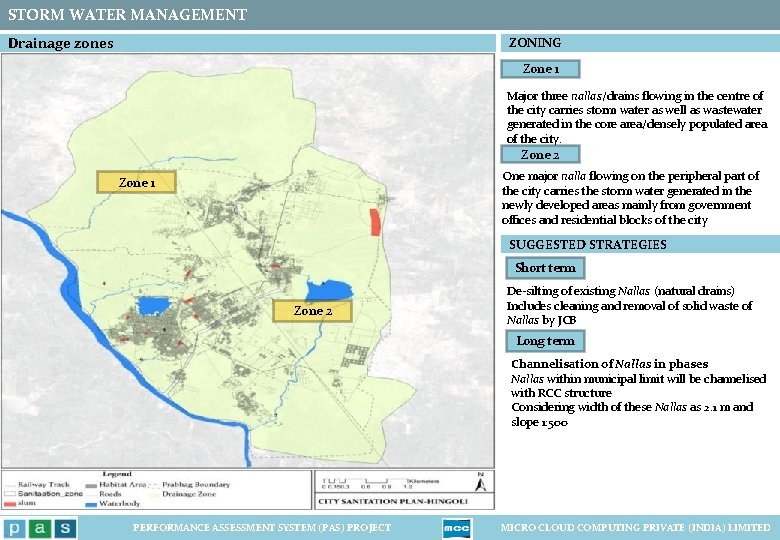
Task: Click the 'Kilometers' scale label
Action: (x=423, y=481)
